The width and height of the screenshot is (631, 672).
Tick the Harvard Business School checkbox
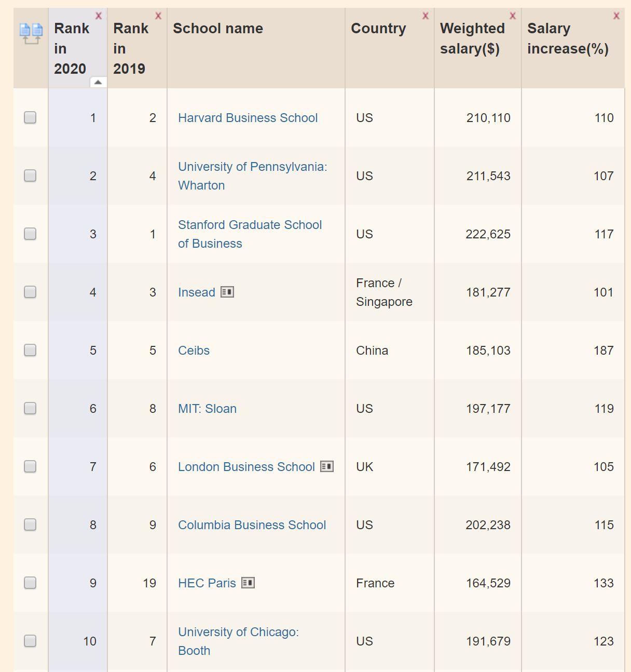pos(30,118)
